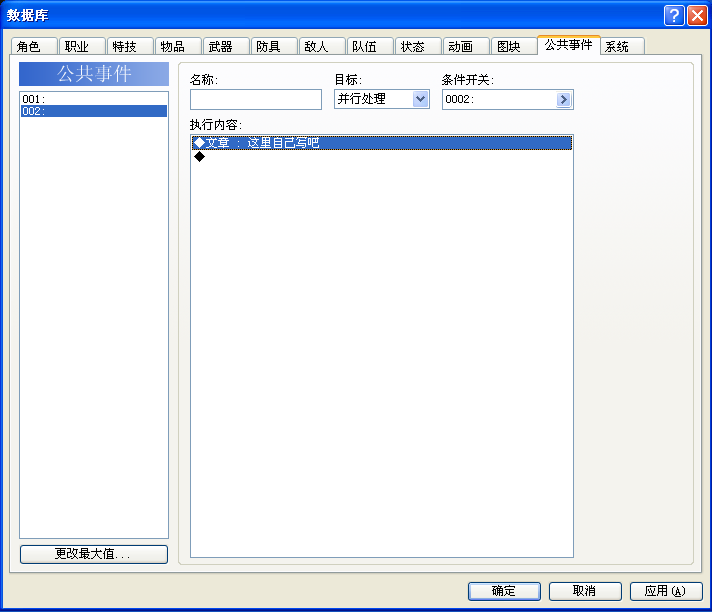
Task: Select the empty diamond command line
Action: [381, 157]
